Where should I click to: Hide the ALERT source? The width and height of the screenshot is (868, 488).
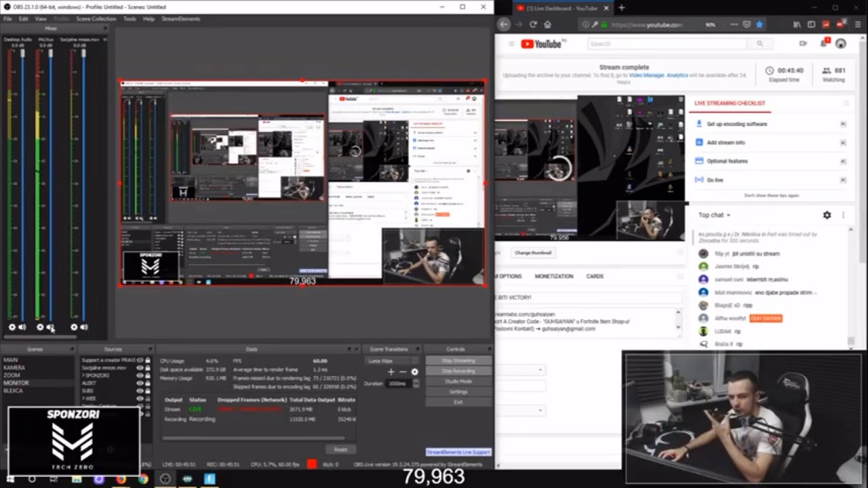(x=140, y=383)
